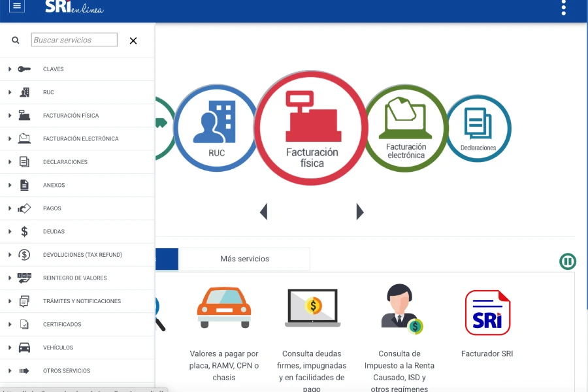Click the circled dollar icon for Devoluciones
588x392 pixels.
[24, 255]
